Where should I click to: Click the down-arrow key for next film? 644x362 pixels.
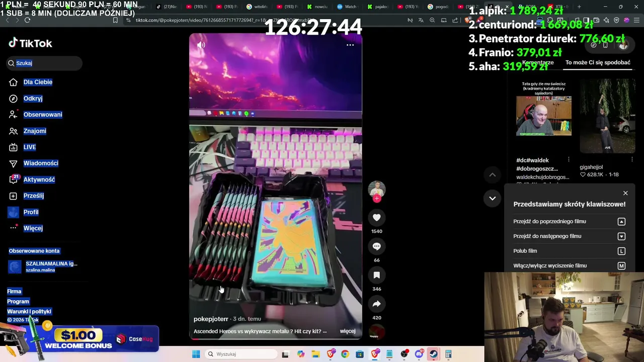click(x=621, y=236)
